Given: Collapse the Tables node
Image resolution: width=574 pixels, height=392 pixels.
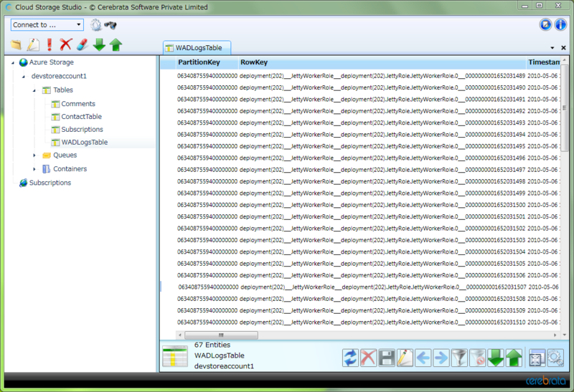Looking at the screenshot, I should [x=34, y=90].
